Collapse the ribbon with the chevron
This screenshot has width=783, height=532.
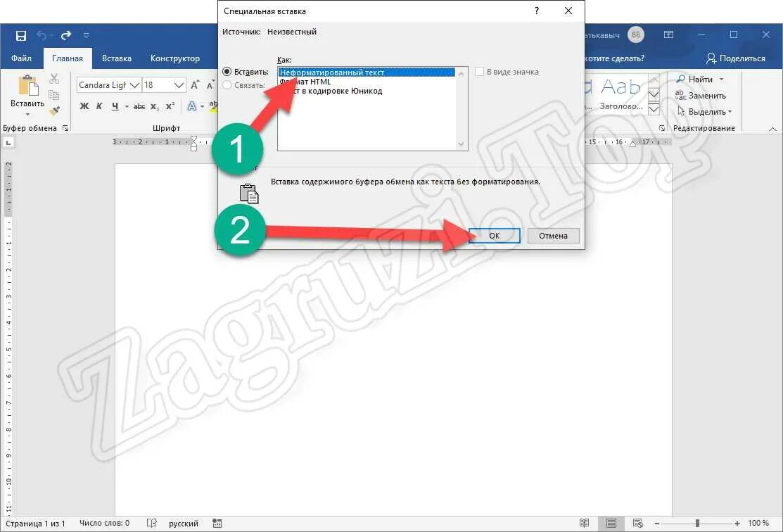click(772, 129)
